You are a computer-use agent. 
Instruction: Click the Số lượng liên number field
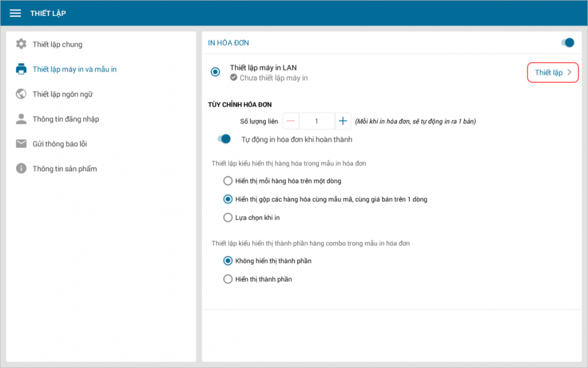tap(317, 121)
